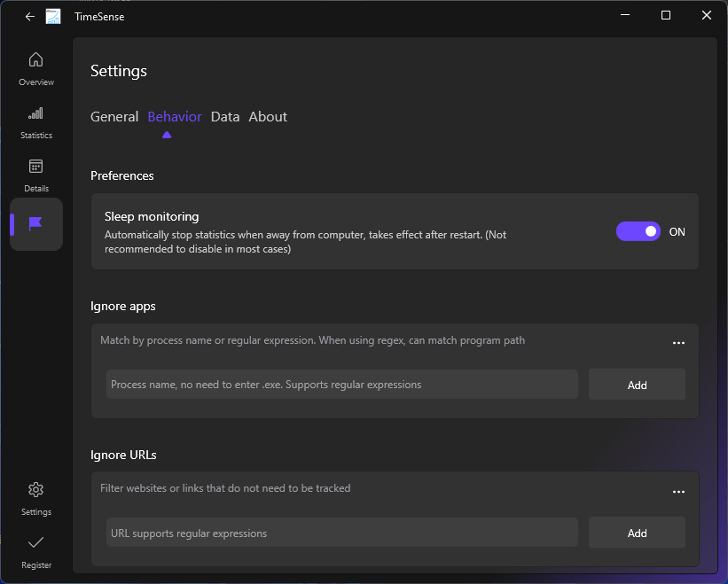
Task: Click the Ignore URLs heading
Action: click(x=123, y=455)
